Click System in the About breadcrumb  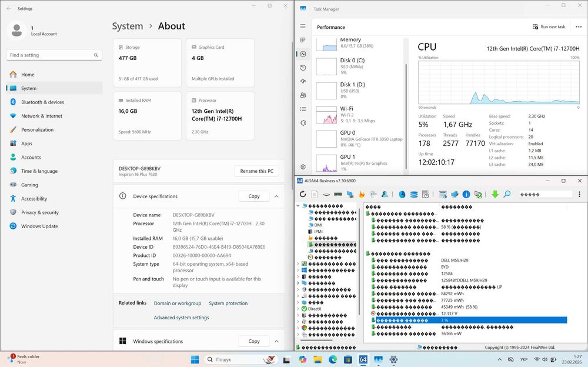(x=128, y=26)
